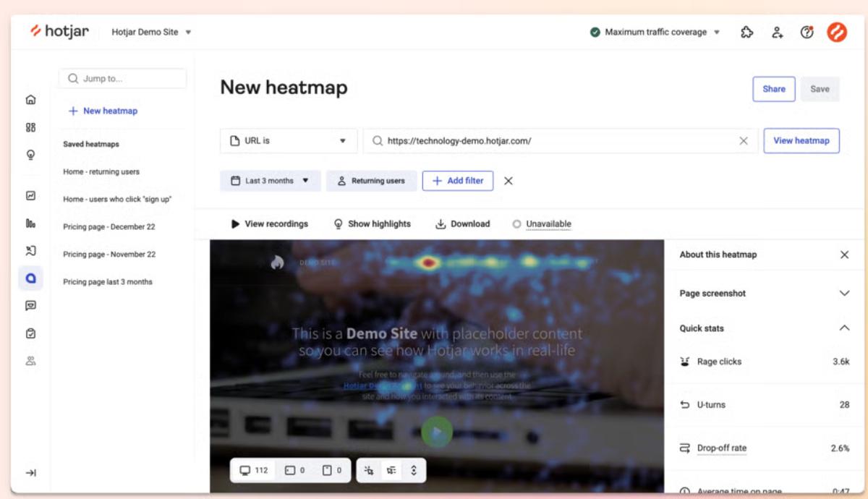Click the Download button
This screenshot has height=499, width=868.
coord(463,224)
